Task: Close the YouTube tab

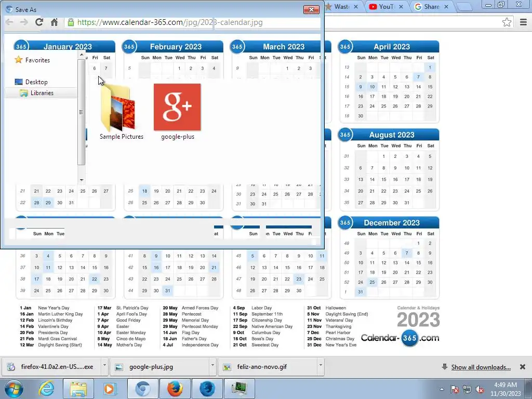Action: [x=401, y=7]
